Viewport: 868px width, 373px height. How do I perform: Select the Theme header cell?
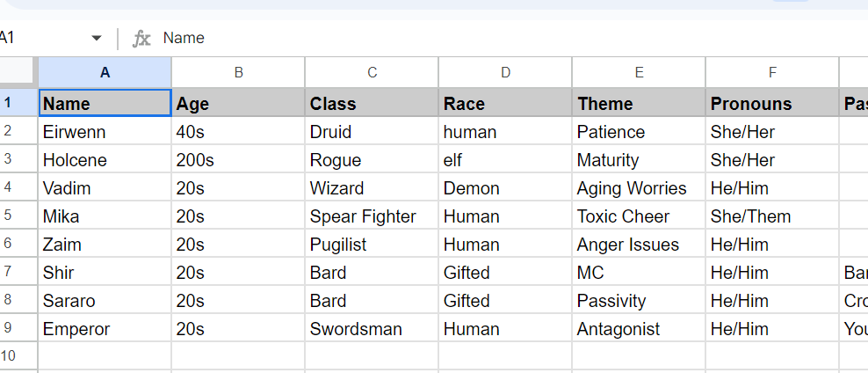(638, 103)
